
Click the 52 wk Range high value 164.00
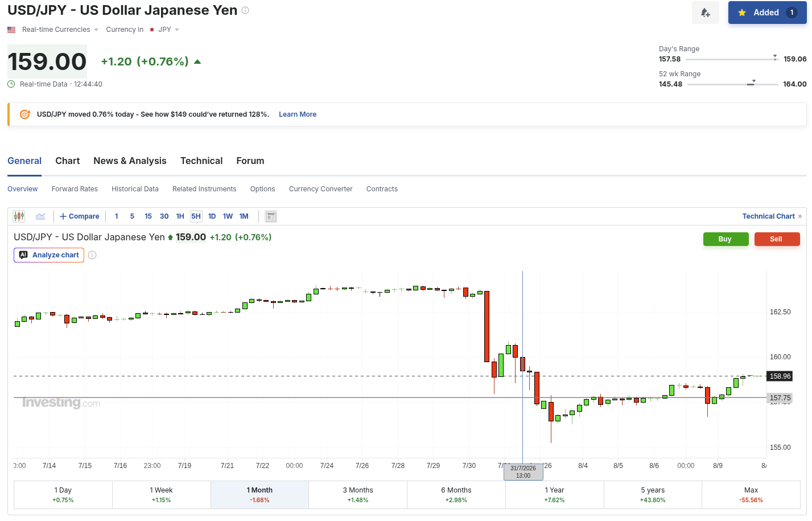[x=795, y=84]
